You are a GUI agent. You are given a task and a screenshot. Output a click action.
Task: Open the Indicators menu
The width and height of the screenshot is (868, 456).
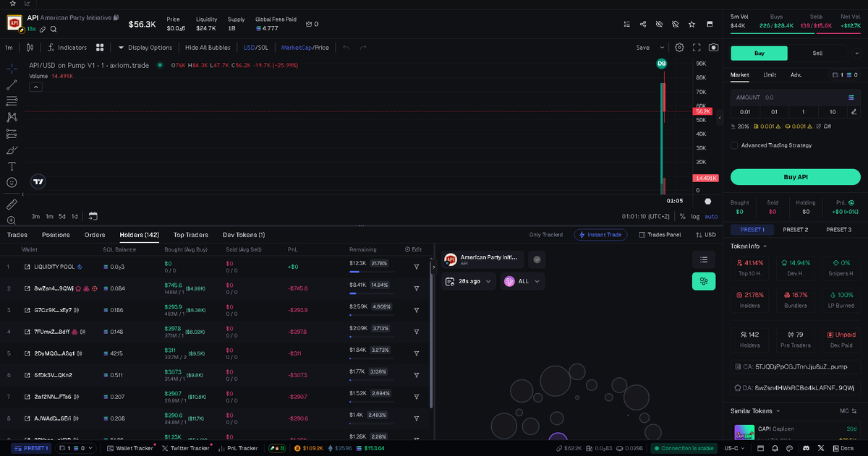point(67,48)
